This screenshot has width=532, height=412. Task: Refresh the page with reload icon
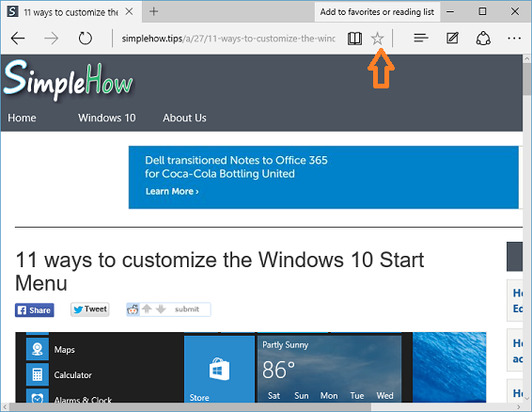coord(86,39)
